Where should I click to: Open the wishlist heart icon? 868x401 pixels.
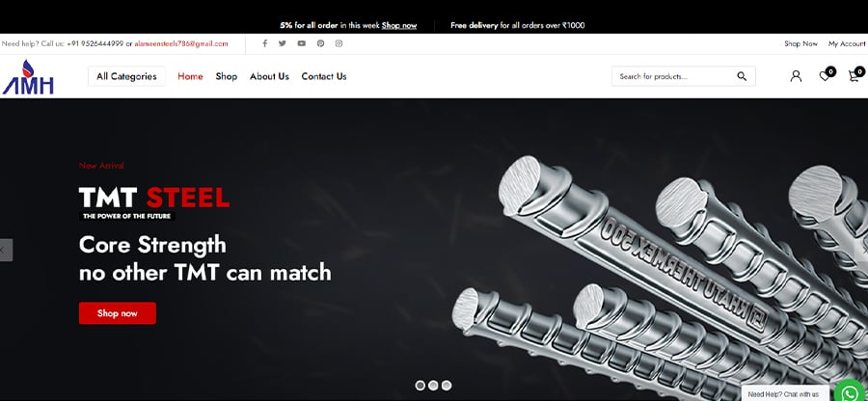click(x=827, y=74)
